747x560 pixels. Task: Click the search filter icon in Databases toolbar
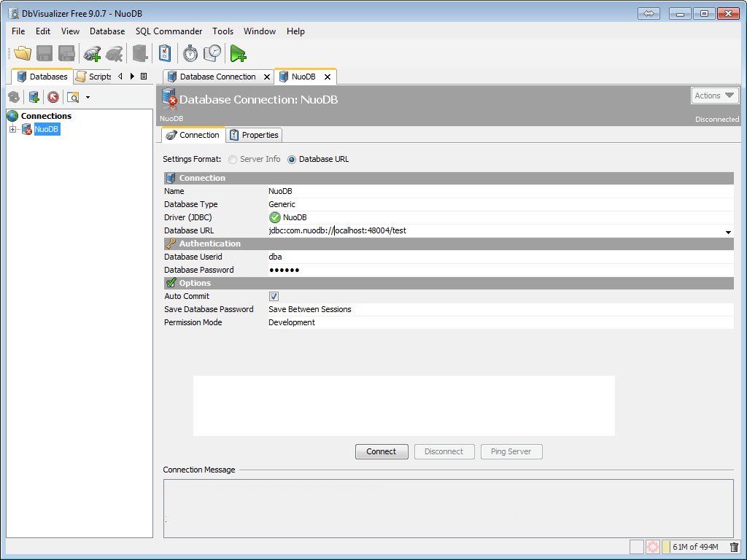click(73, 97)
